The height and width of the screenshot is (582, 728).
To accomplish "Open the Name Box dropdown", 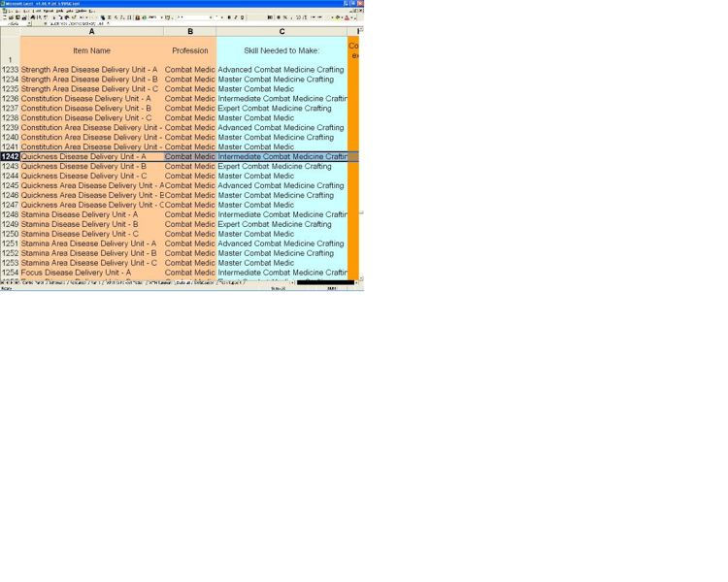I will [29, 23].
